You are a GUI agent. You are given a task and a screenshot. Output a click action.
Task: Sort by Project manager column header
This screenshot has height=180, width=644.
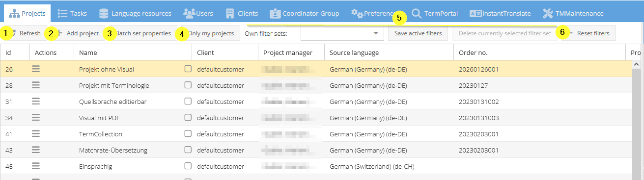pyautogui.click(x=291, y=52)
